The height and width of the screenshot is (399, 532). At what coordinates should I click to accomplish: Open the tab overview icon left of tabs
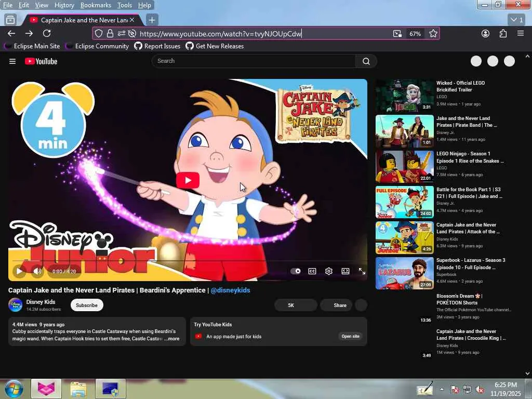tap(10, 20)
